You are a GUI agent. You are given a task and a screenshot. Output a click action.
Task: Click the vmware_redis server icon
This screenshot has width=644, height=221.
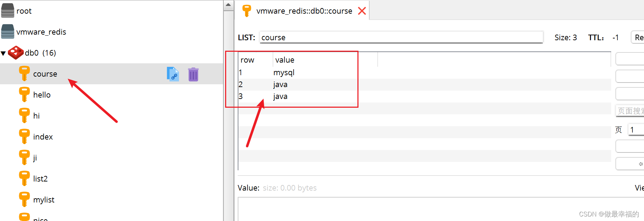[x=8, y=32]
